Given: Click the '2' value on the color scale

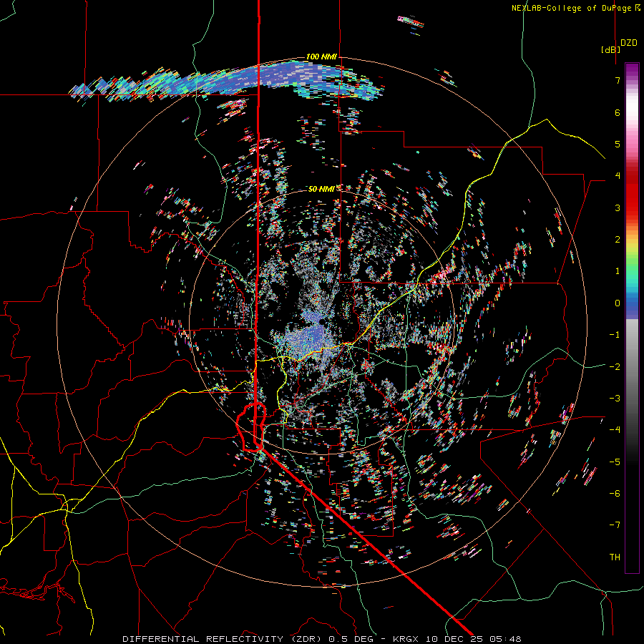Looking at the screenshot, I should (x=618, y=240).
